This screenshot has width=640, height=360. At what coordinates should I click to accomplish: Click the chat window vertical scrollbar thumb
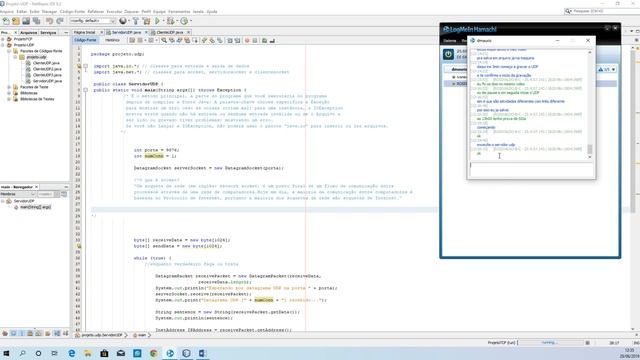coord(589,149)
